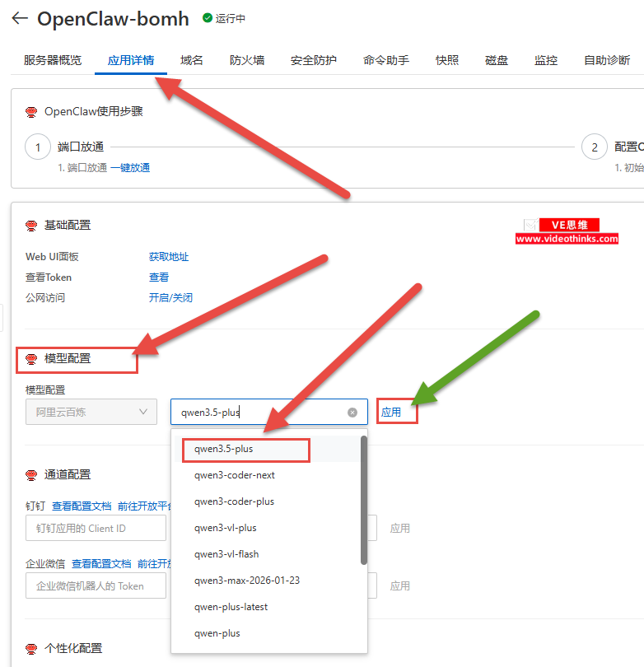Clear the qwen3.5-plus model input
Screen dimensions: 644x667
pos(352,413)
